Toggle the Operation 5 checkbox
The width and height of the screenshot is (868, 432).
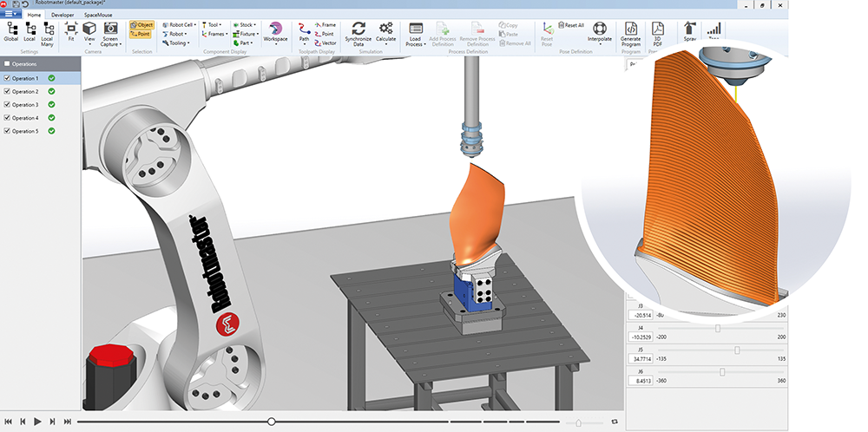click(7, 131)
